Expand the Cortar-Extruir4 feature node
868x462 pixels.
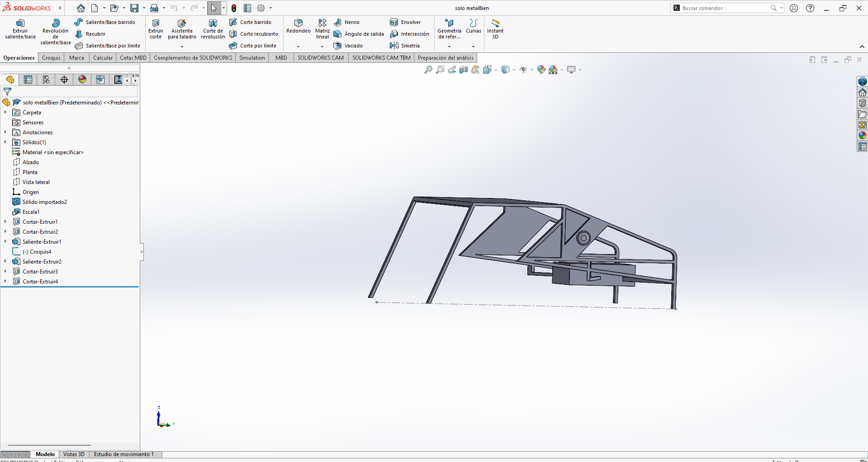click(x=5, y=282)
